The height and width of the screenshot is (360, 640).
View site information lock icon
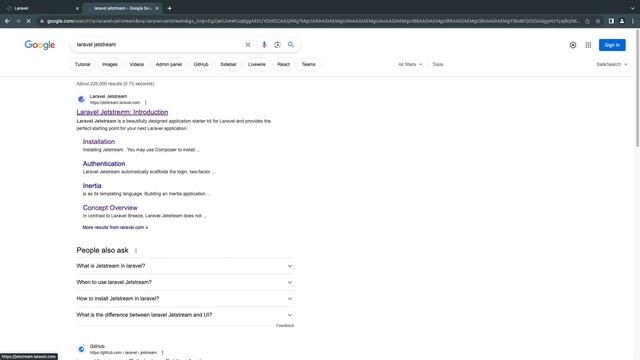pos(42,21)
